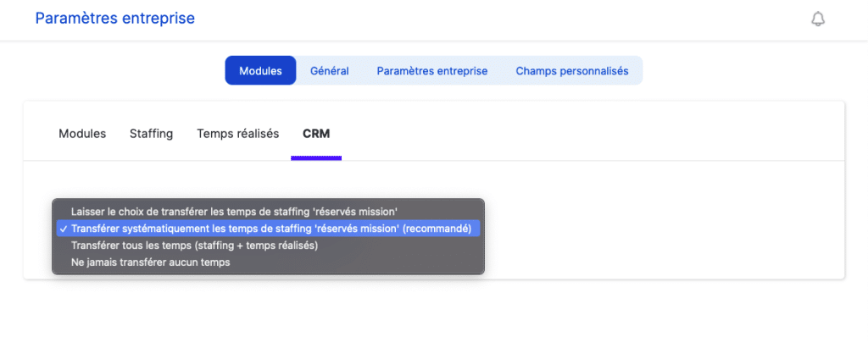Screen dimensions: 868x342
Task: Click the 'Paramètres entreprise' page title
Action: tap(115, 18)
